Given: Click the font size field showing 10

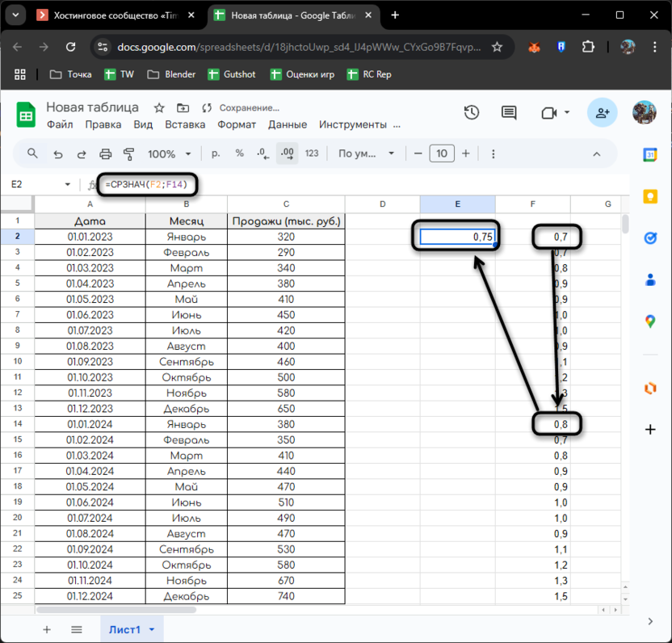Looking at the screenshot, I should 441,153.
